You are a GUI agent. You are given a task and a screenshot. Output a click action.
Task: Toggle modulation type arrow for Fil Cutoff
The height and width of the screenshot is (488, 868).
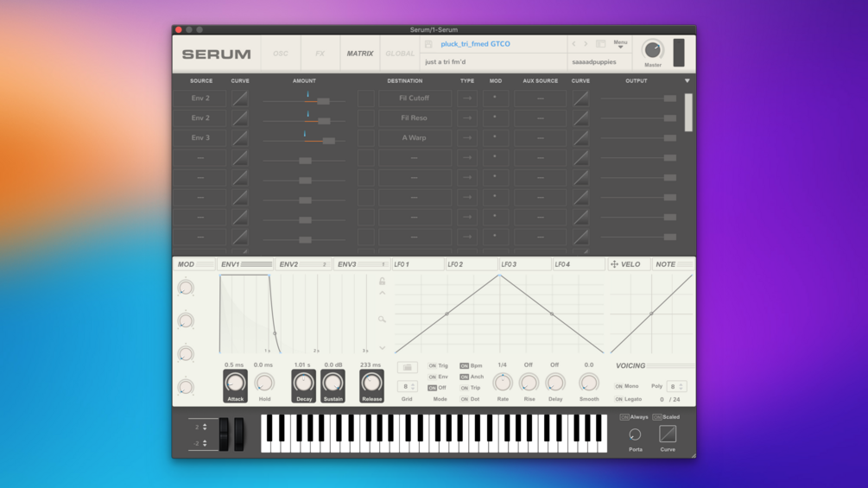[467, 98]
